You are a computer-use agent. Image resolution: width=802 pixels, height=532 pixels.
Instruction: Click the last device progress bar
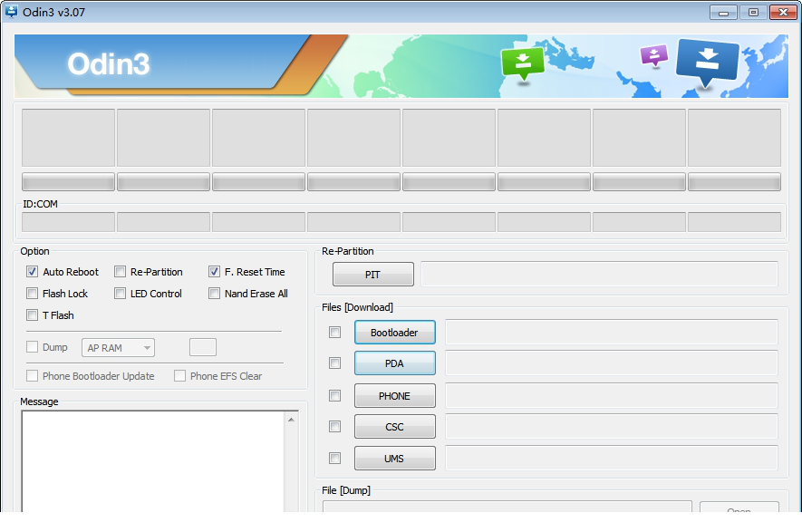pyautogui.click(x=734, y=182)
